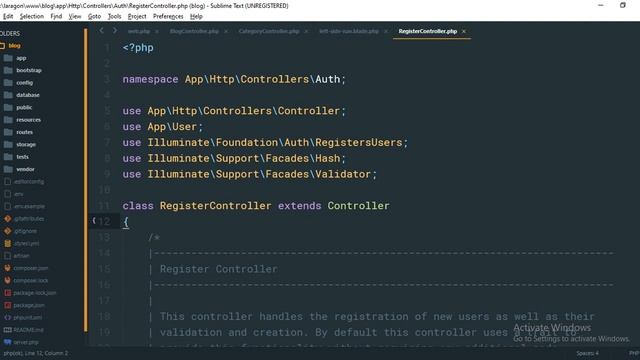Click line number 5 in gutter
This screenshot has width=640, height=360.
[107, 111]
